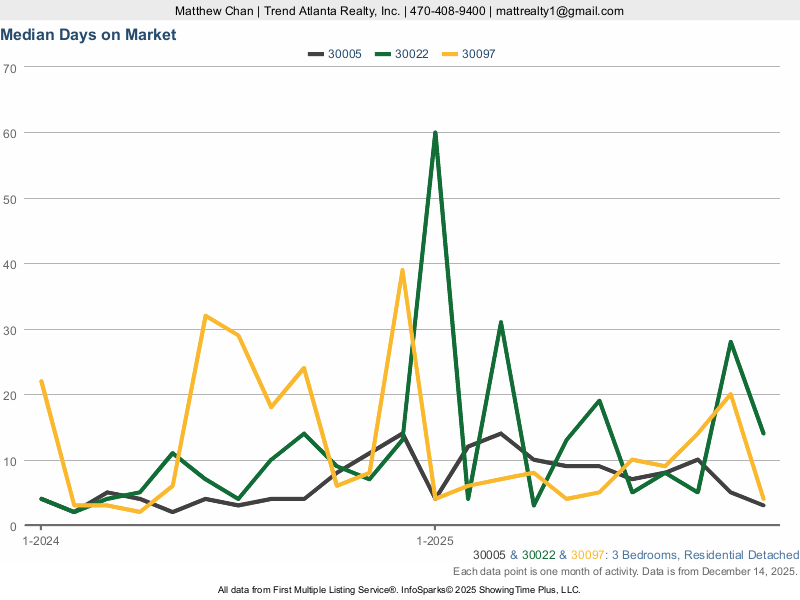Click the green 30022 legend line swatch
The image size is (800, 600).
point(382,54)
